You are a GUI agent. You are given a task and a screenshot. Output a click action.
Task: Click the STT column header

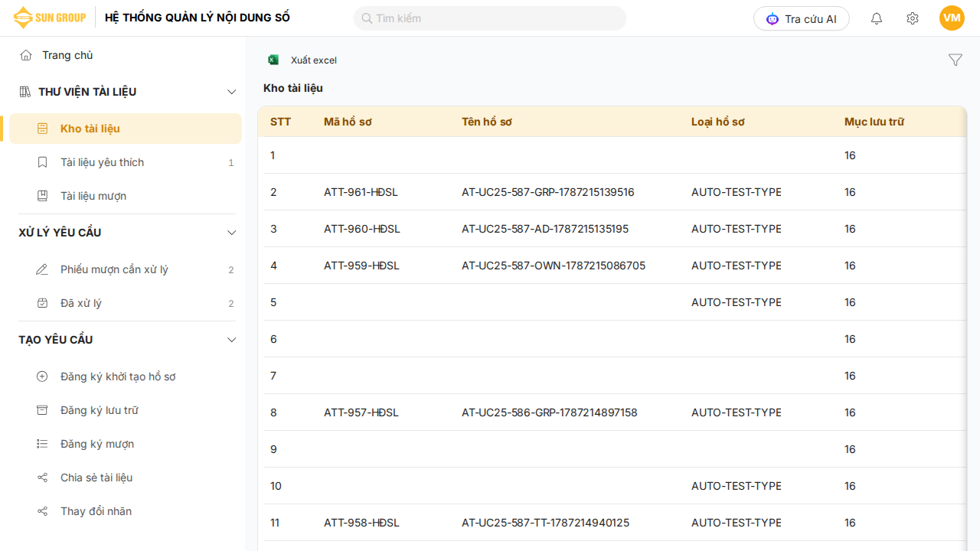[280, 122]
